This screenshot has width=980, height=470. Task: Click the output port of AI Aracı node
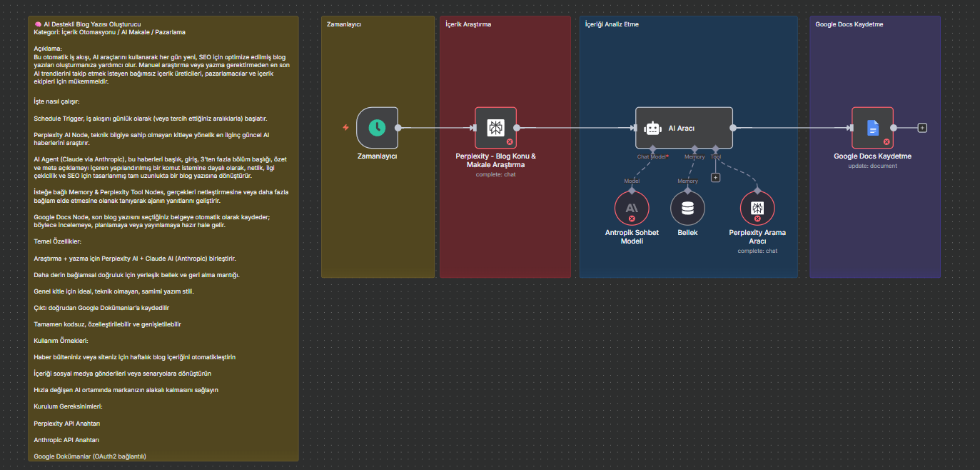click(733, 128)
